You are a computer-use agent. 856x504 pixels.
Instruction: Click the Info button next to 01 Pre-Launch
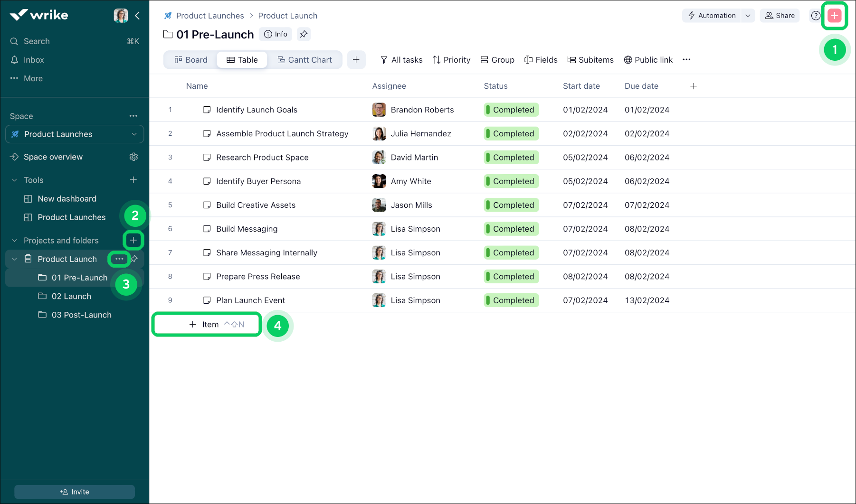(275, 34)
